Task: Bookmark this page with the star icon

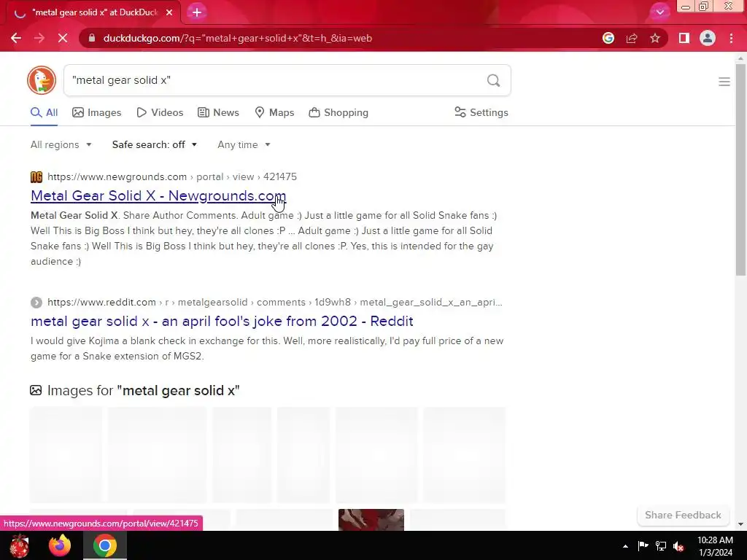Action: 655,38
